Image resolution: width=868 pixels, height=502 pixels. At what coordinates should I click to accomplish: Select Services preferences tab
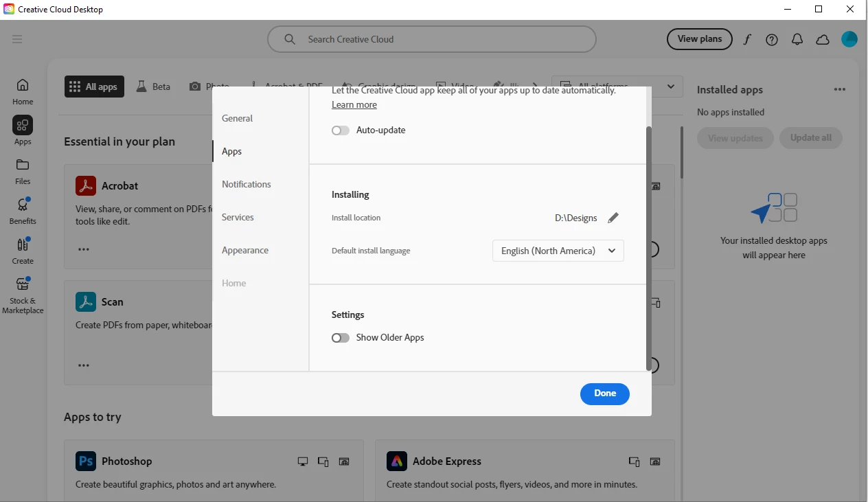pyautogui.click(x=238, y=217)
